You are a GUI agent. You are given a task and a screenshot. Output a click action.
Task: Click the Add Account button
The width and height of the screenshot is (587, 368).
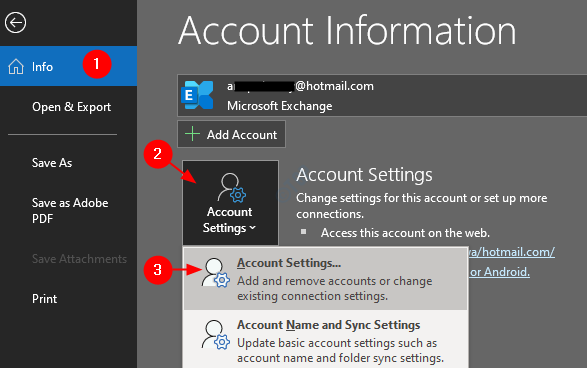231,134
